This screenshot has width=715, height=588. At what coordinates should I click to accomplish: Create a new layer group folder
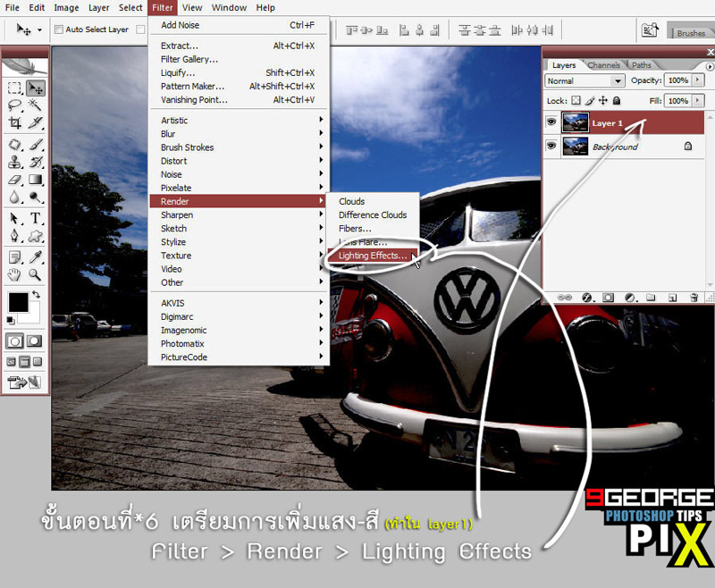click(651, 298)
